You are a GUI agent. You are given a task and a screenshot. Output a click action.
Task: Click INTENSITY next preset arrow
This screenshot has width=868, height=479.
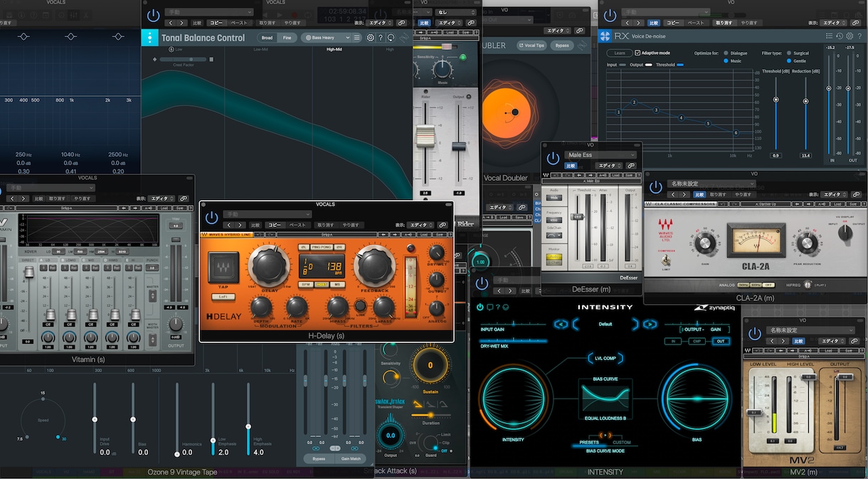649,324
